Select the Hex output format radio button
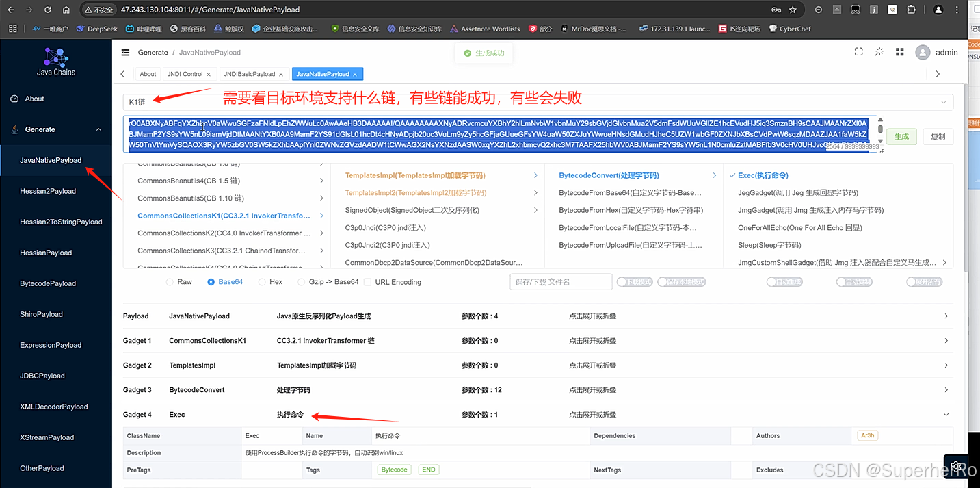The width and height of the screenshot is (980, 488). 263,281
